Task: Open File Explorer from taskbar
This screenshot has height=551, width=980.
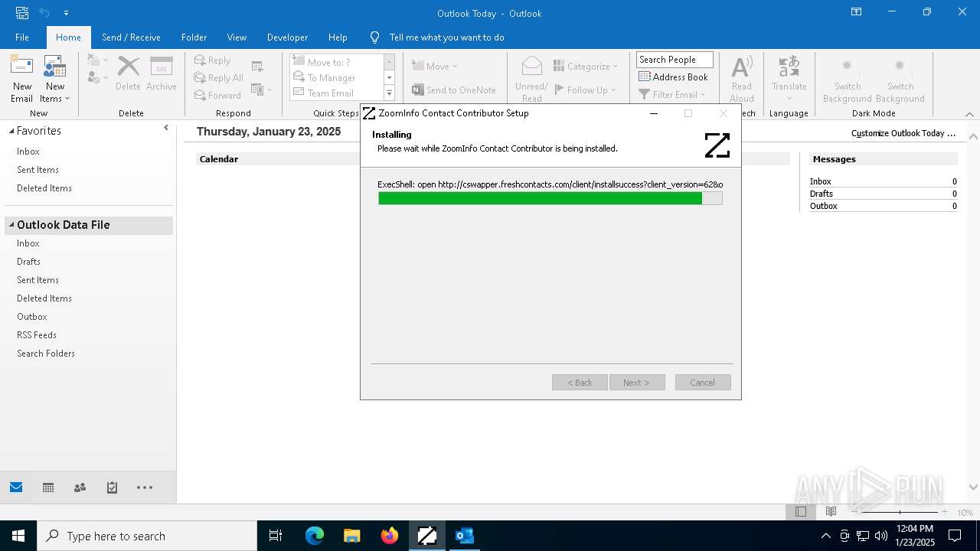Action: [x=352, y=536]
